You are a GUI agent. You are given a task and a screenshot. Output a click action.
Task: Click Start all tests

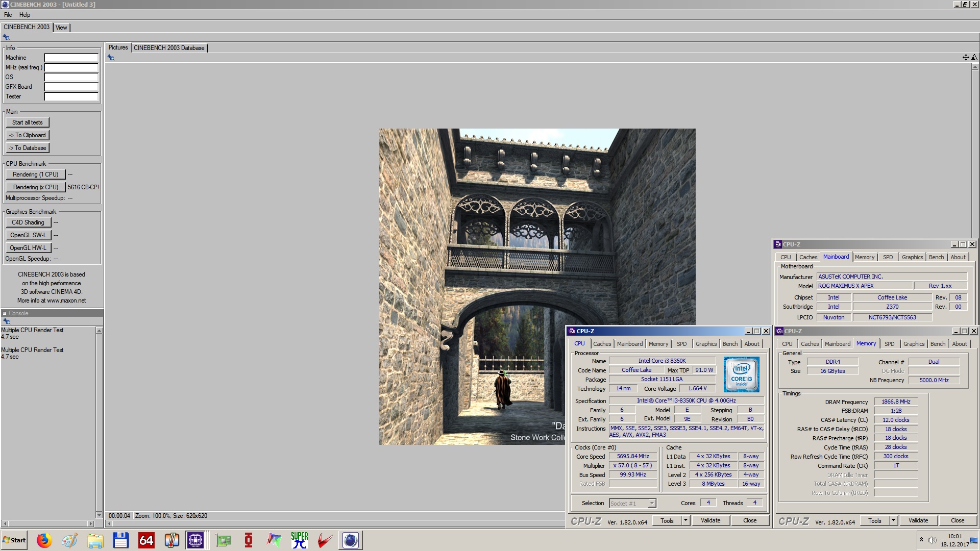(28, 122)
